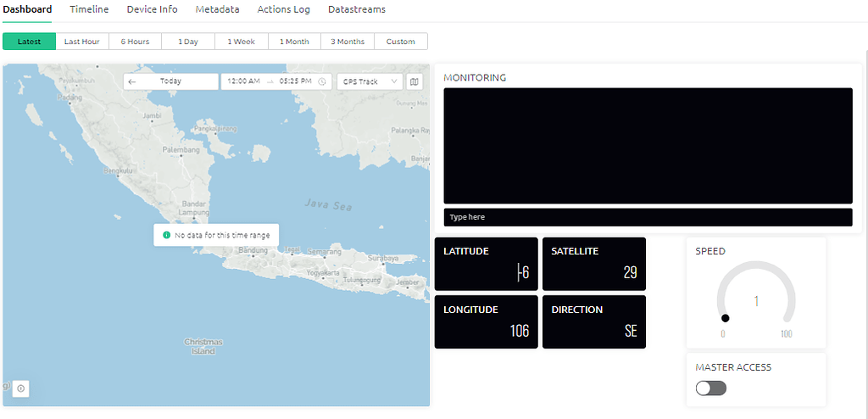Open the Today date selector
Viewport: 868px width, 419px height.
170,81
